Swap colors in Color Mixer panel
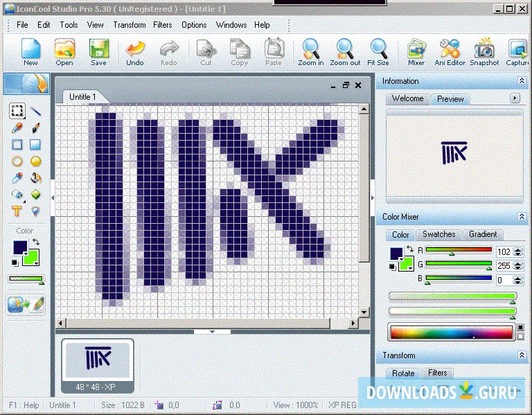Screen dimensions: 532x415 410,249
